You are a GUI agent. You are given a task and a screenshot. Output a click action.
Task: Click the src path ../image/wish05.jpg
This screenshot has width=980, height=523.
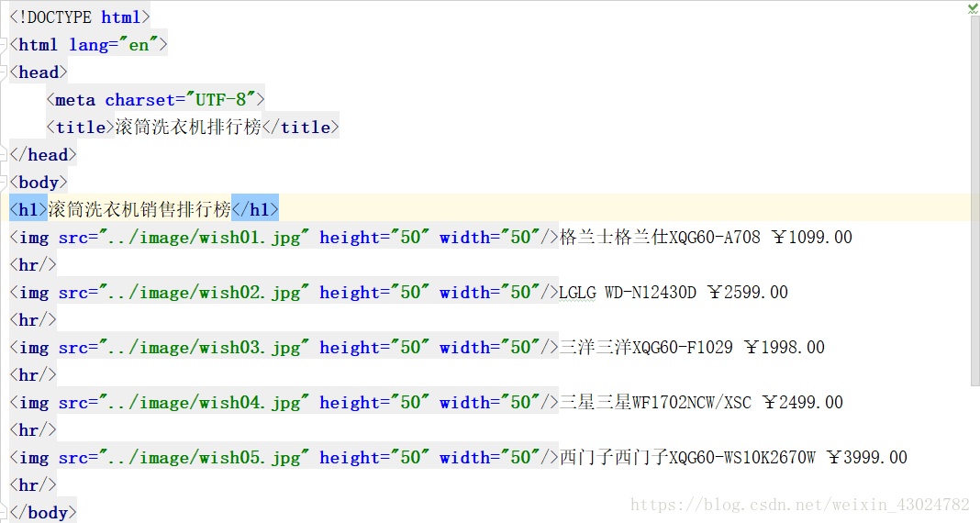[x=204, y=457]
